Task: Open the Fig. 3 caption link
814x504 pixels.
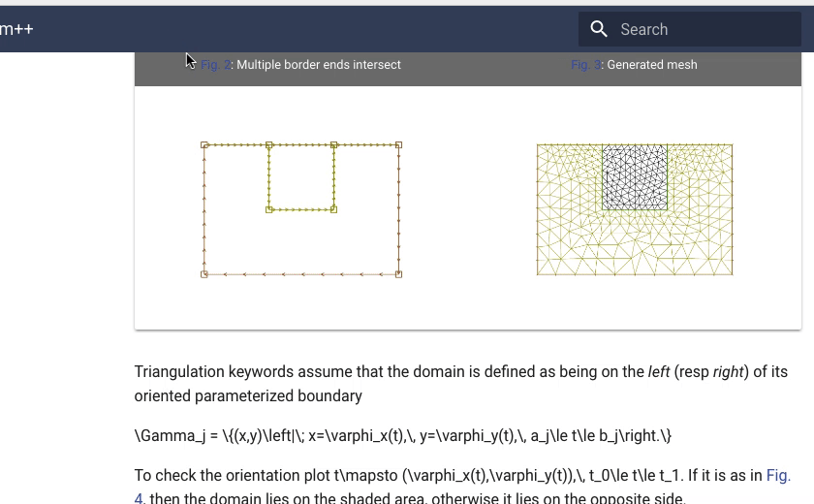Action: coord(585,65)
